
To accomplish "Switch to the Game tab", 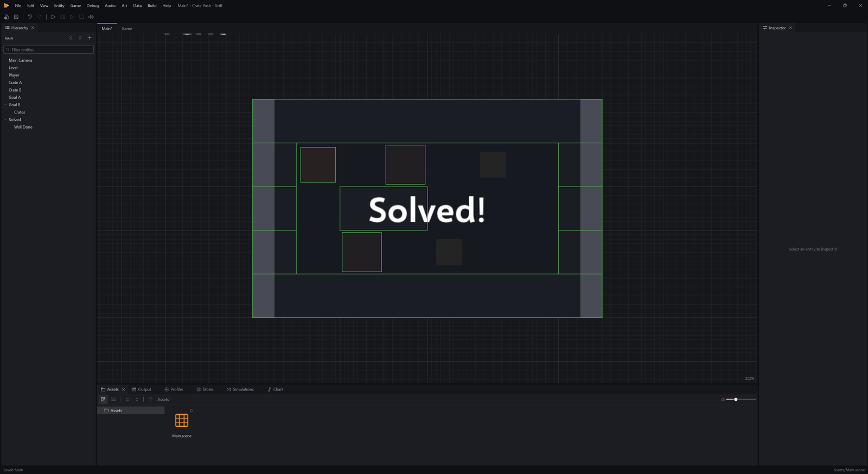I will point(127,29).
